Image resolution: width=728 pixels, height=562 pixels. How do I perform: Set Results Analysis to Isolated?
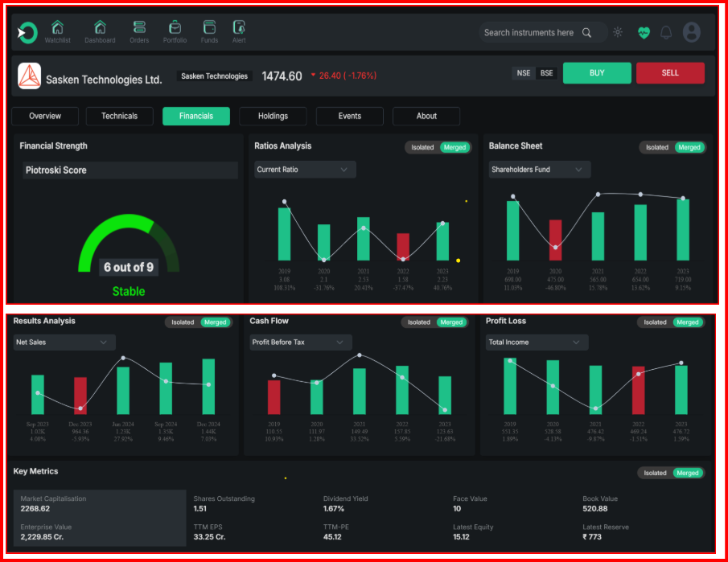point(183,322)
